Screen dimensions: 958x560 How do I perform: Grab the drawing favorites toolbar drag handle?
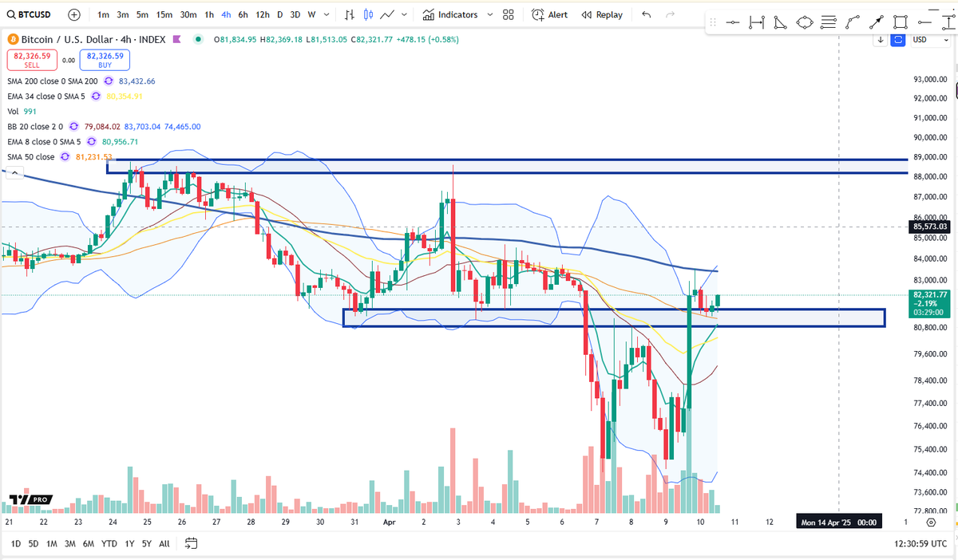715,22
